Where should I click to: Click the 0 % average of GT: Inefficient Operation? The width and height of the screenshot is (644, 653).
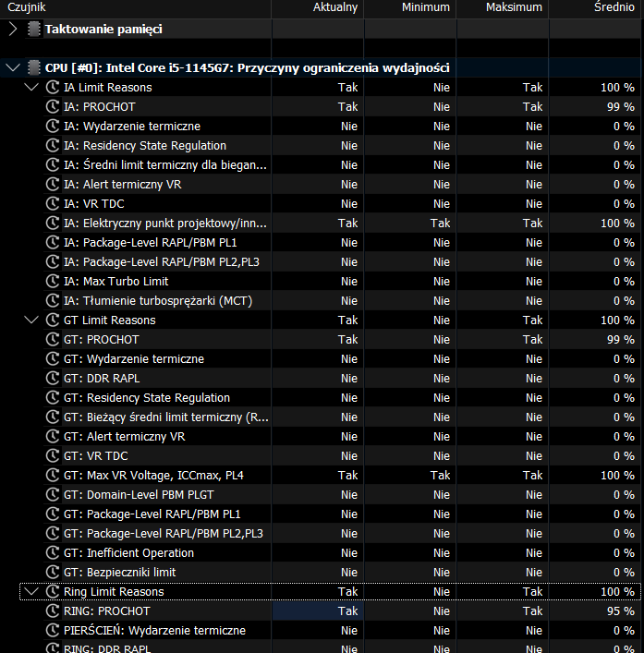[624, 552]
